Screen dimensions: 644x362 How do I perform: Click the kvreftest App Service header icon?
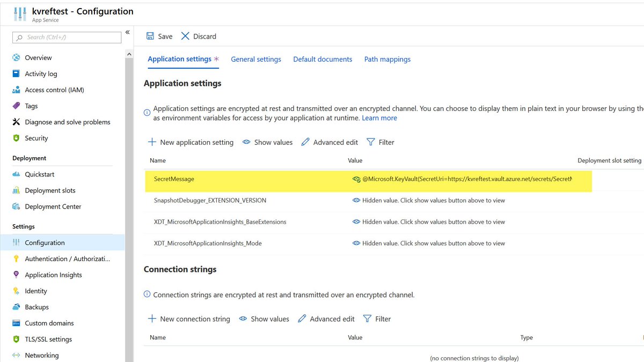click(x=20, y=14)
